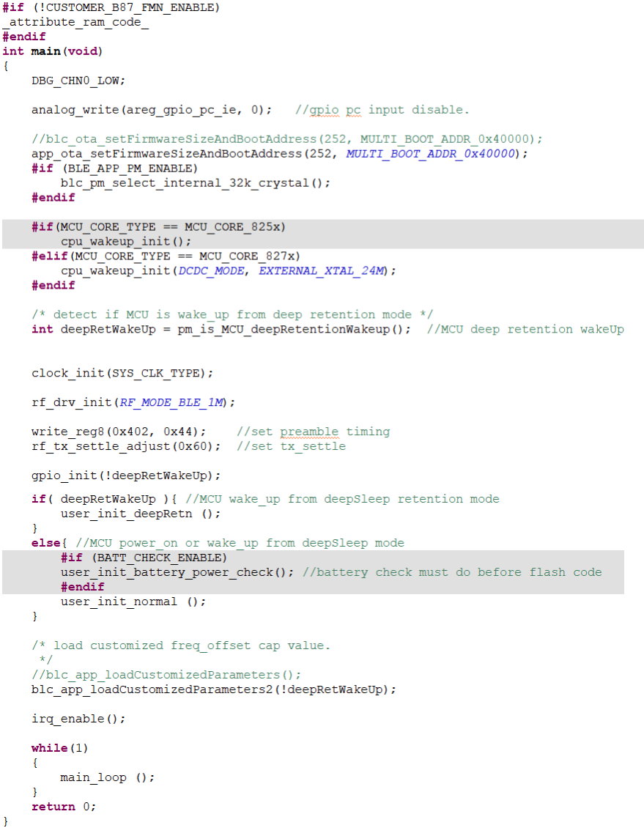This screenshot has width=644, height=836.
Task: Click the pm_is_MCU_deepRetentionWakeup function call
Action: [x=294, y=330]
